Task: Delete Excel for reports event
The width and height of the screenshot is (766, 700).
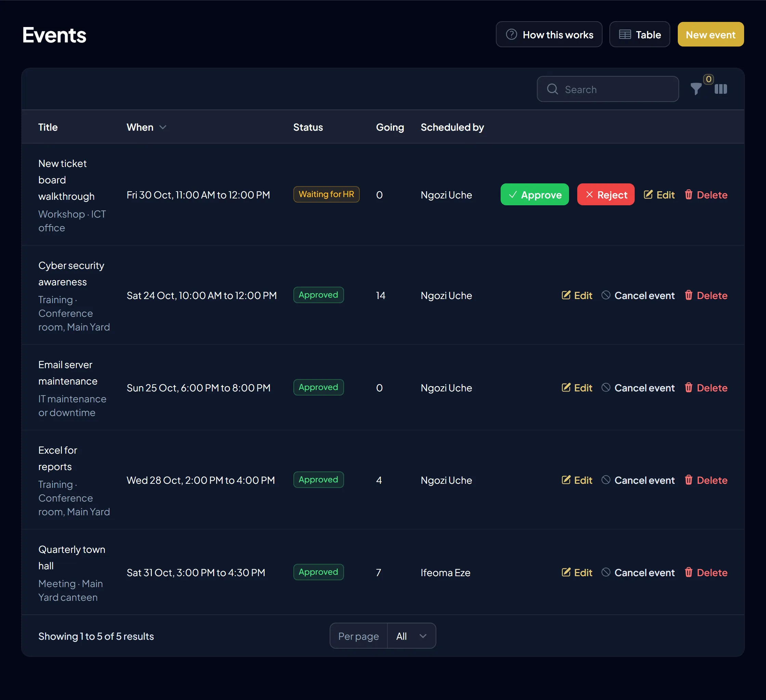Action: pyautogui.click(x=705, y=480)
